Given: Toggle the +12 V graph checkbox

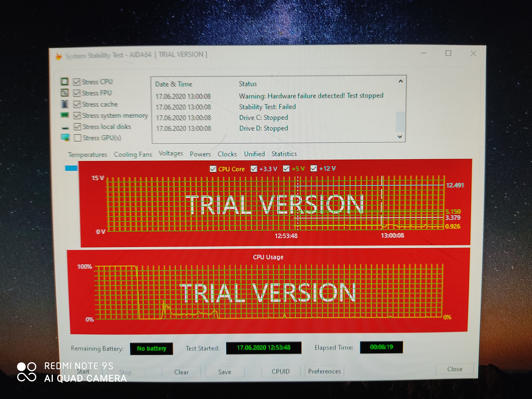Looking at the screenshot, I should 314,168.
